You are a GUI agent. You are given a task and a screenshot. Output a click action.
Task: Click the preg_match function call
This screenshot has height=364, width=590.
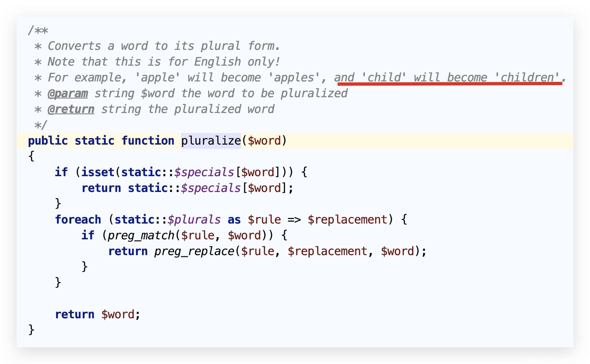tap(141, 236)
